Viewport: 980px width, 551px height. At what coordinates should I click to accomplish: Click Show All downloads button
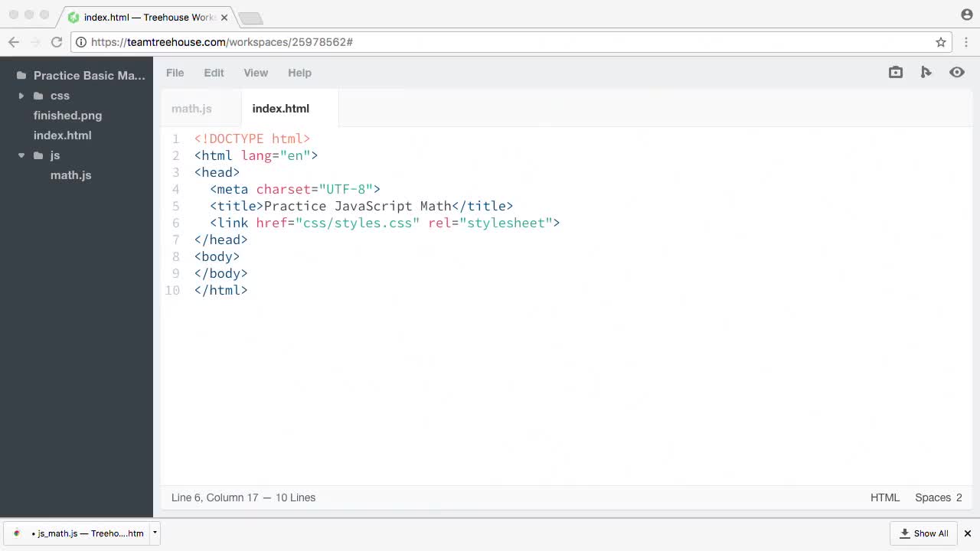[923, 533]
